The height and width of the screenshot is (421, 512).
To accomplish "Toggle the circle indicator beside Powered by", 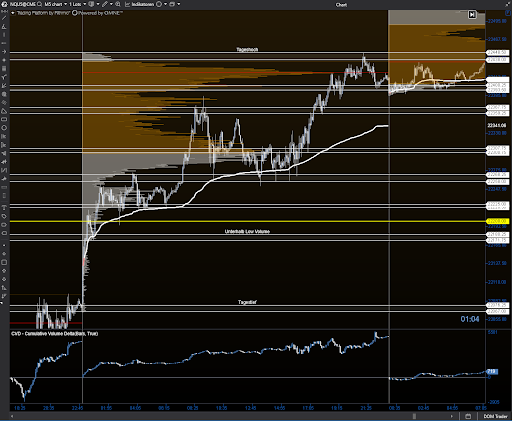I will pos(75,13).
